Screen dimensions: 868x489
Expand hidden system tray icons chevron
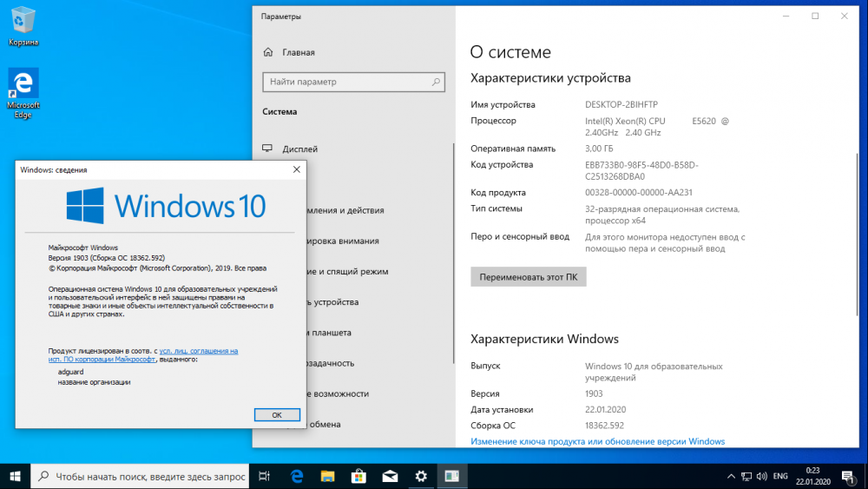coord(730,476)
